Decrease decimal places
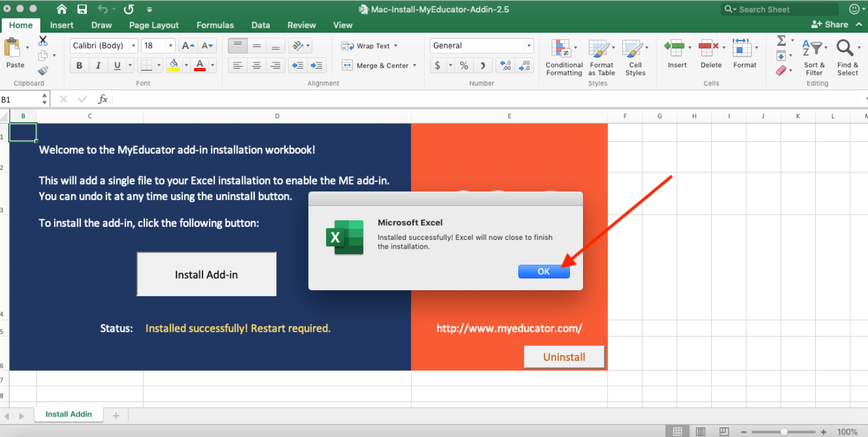 click(524, 65)
